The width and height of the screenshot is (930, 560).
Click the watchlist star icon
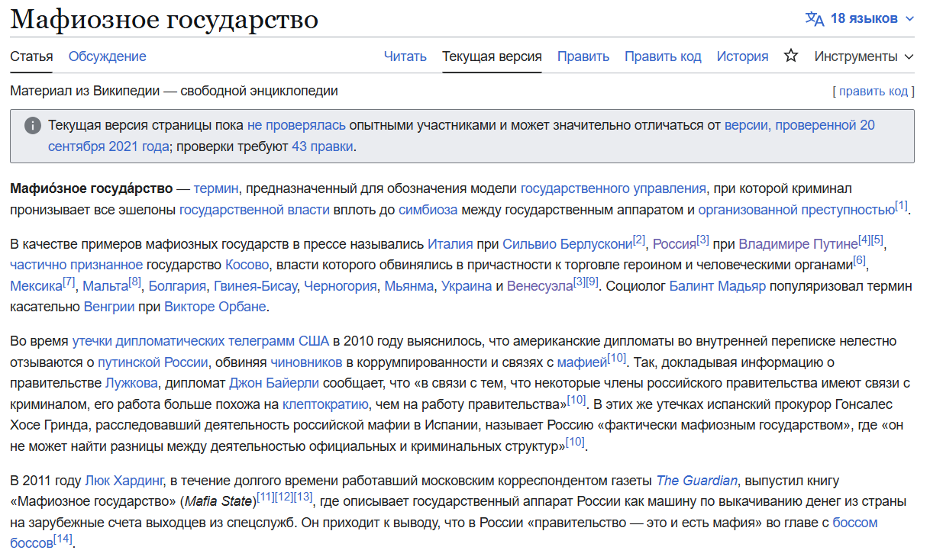coord(791,56)
